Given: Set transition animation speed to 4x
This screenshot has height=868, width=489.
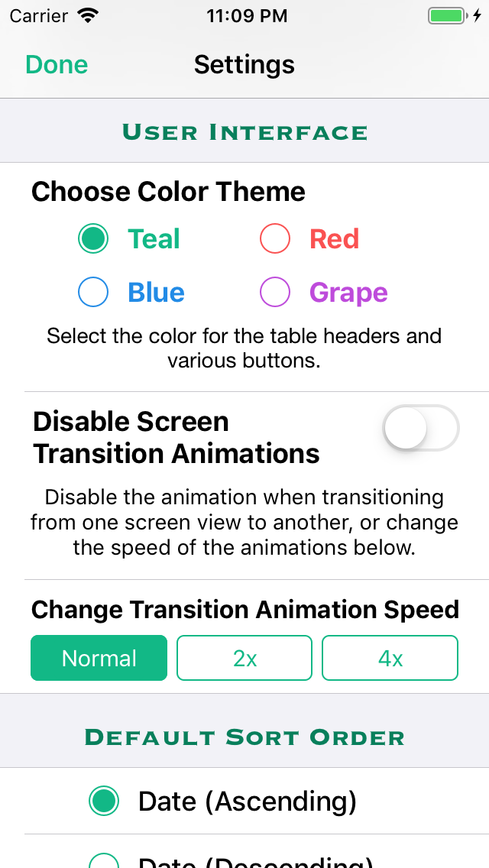Looking at the screenshot, I should click(x=390, y=658).
